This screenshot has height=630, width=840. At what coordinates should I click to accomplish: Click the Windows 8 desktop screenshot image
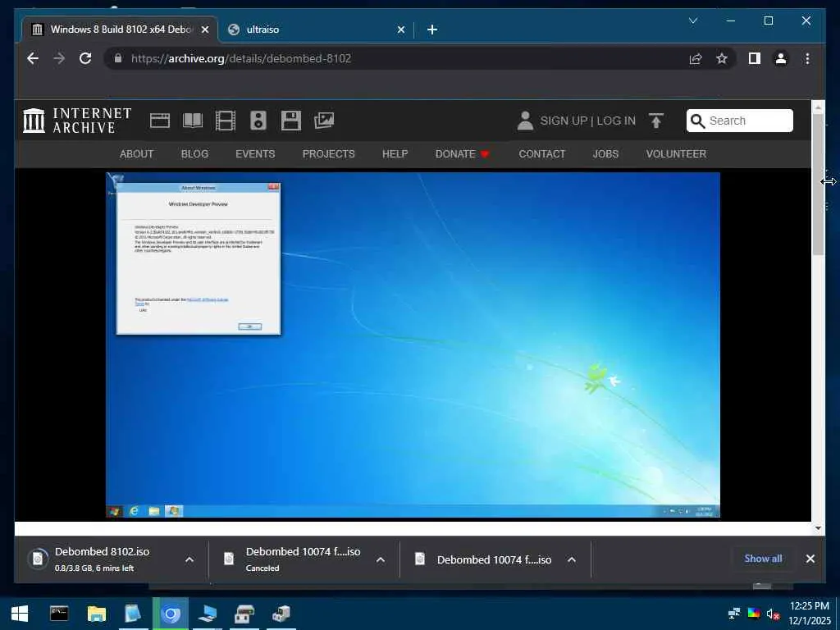[x=413, y=345]
